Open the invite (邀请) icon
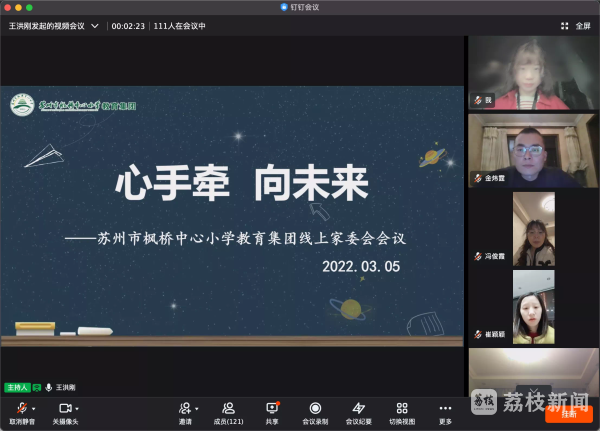Viewport: 600px width, 431px height. point(185,408)
